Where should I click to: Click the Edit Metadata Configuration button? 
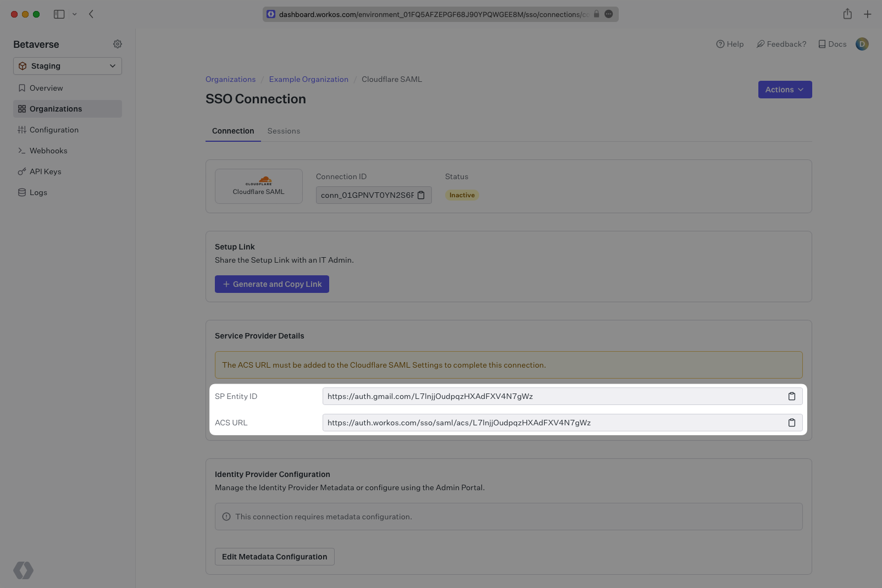pyautogui.click(x=274, y=557)
